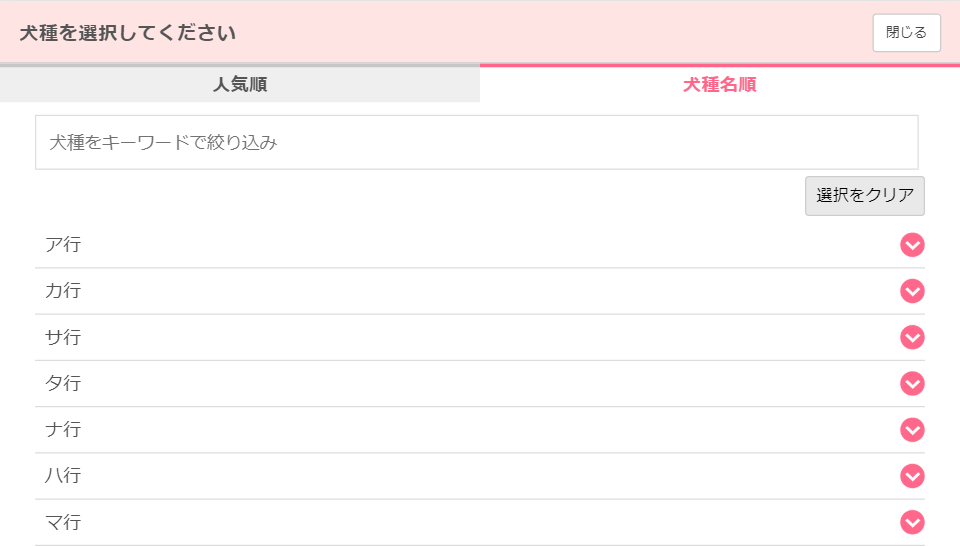Open the カ行 breed row
The width and height of the screenshot is (960, 547).
[480, 291]
